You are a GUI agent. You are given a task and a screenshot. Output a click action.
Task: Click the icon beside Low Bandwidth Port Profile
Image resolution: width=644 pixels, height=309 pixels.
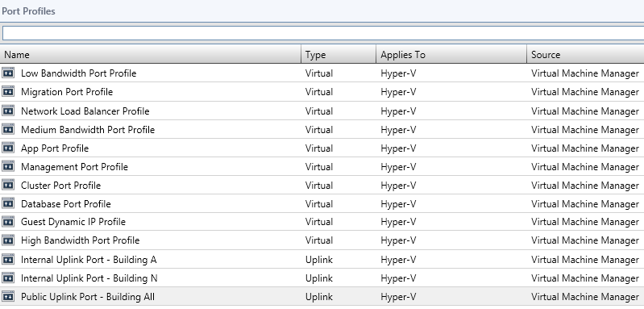[x=8, y=73]
